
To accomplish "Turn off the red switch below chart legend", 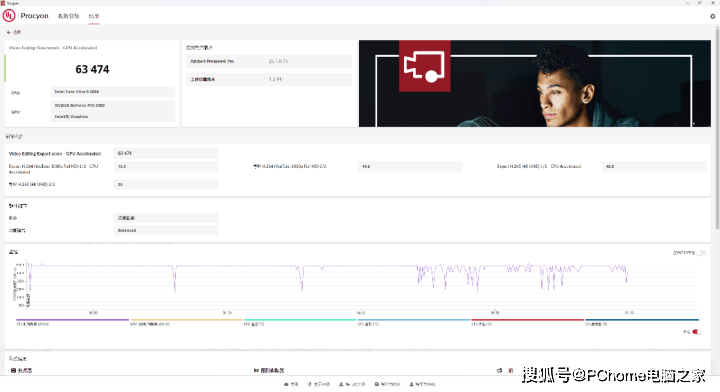I will coord(697,332).
